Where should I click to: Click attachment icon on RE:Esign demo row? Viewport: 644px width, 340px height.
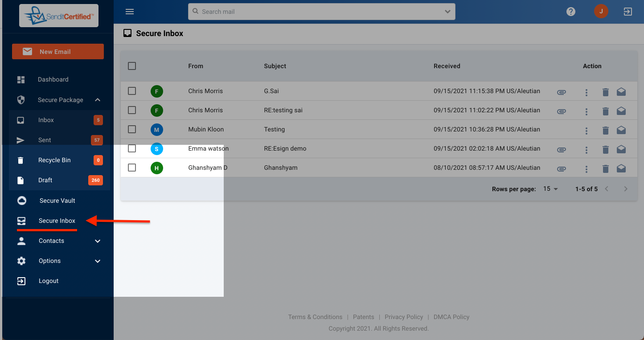point(562,150)
